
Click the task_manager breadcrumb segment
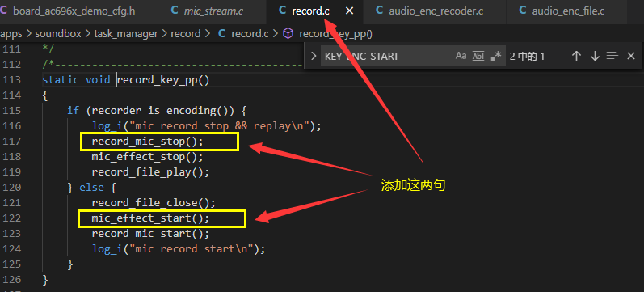(x=126, y=34)
